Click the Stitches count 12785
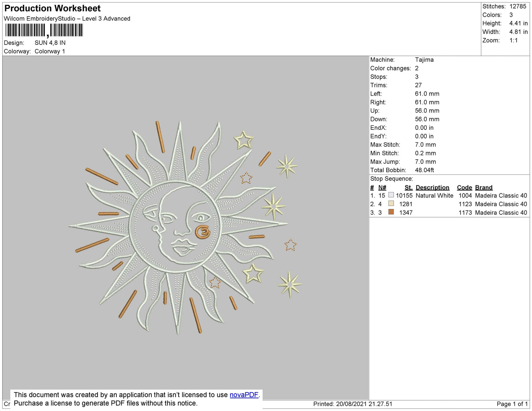Image resolution: width=532 pixels, height=411 pixels. coord(518,6)
